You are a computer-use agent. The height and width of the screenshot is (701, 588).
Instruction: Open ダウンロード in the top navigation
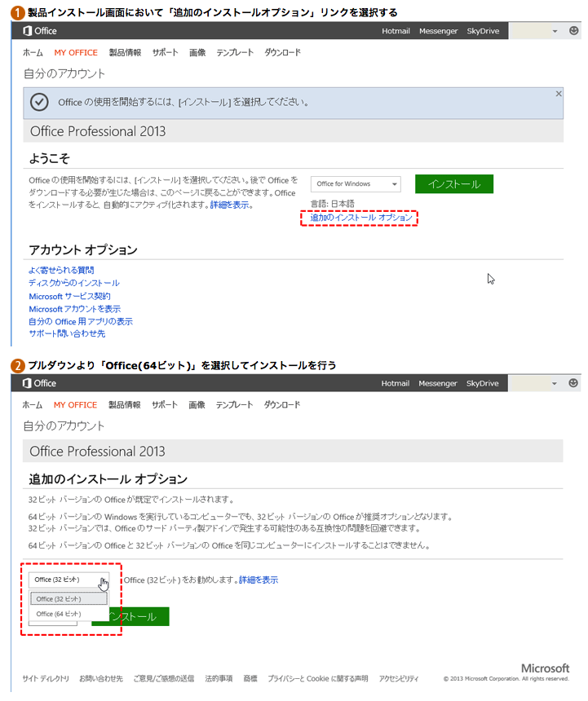[282, 53]
